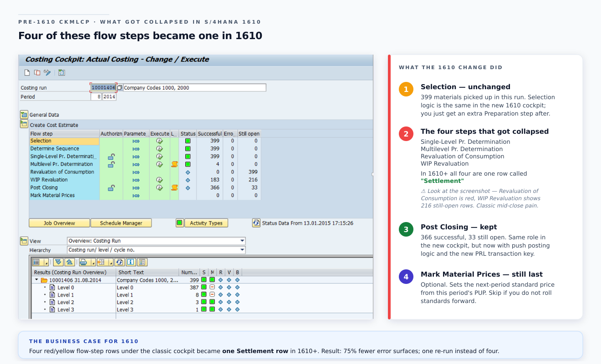
Task: Click the refresh icon in results toolbar
Action: coord(119,262)
